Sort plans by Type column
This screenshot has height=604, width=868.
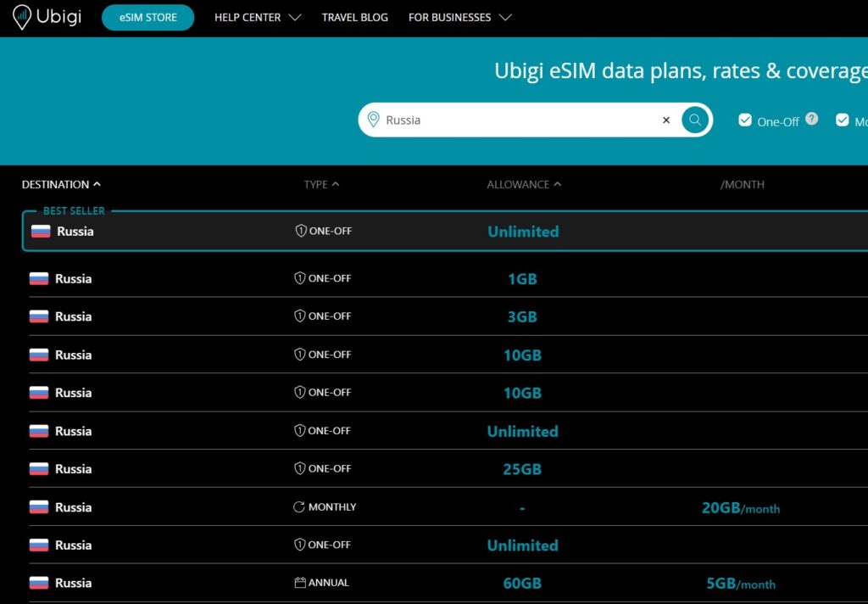point(321,184)
